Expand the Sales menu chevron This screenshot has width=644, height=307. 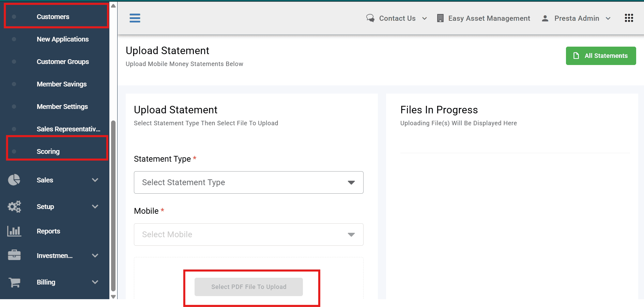point(95,180)
